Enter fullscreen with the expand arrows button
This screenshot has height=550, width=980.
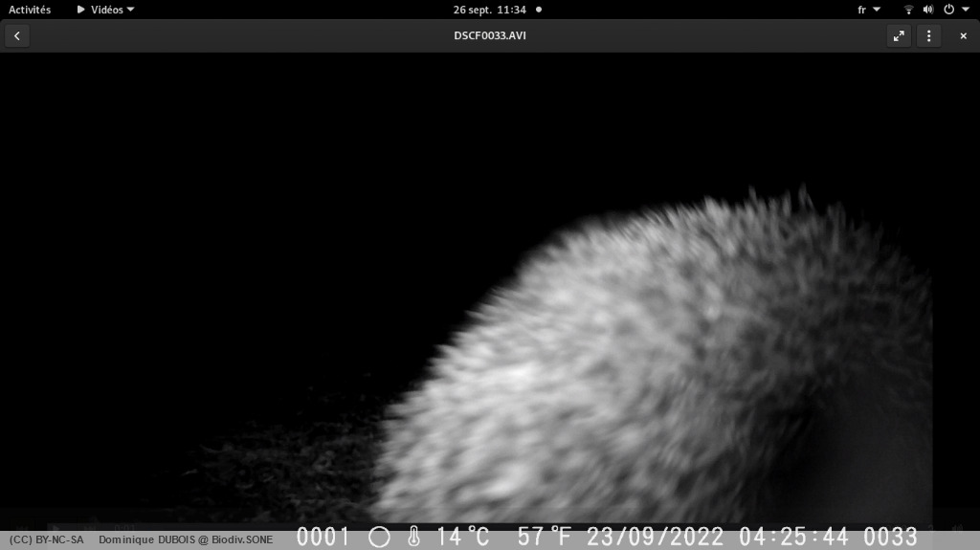[898, 36]
